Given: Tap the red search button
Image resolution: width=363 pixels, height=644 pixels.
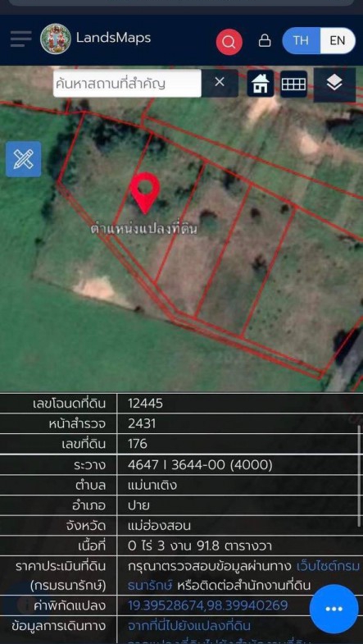Looking at the screenshot, I should point(229,42).
